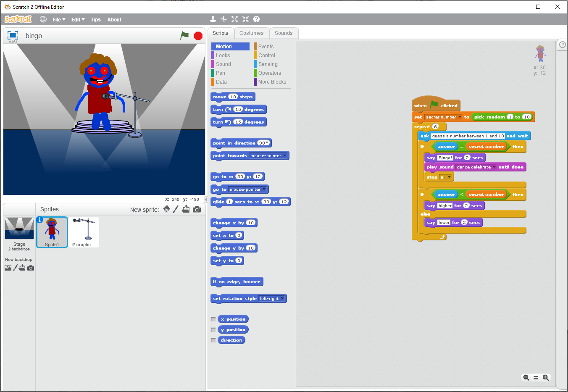568x392 pixels.
Task: Zoom in on the scripts area
Action: 545,378
